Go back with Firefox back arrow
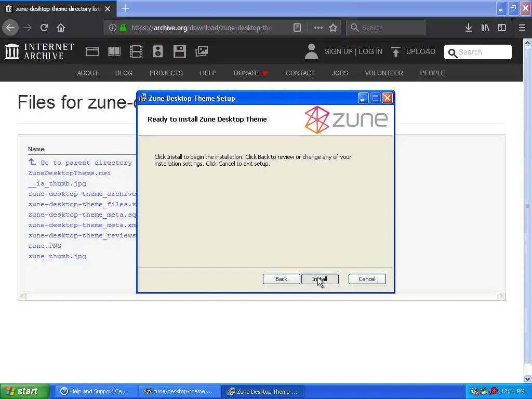The height and width of the screenshot is (399, 532). click(10, 28)
